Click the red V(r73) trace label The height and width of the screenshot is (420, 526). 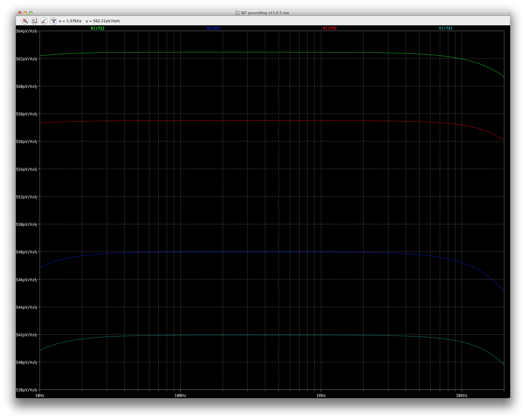[330, 28]
